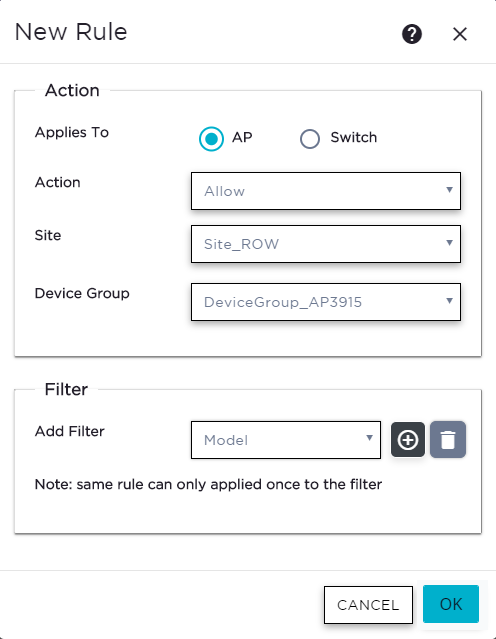
Task: Delete the filter using the trash icon
Action: coord(448,440)
